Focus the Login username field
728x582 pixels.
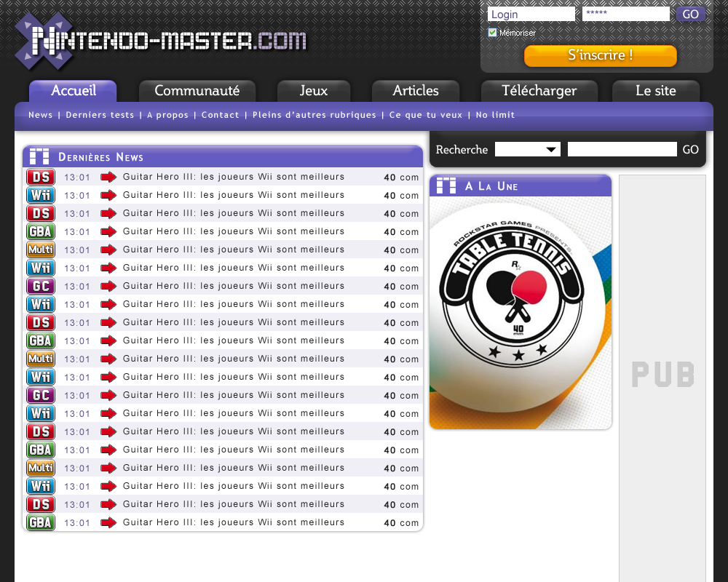tap(531, 14)
